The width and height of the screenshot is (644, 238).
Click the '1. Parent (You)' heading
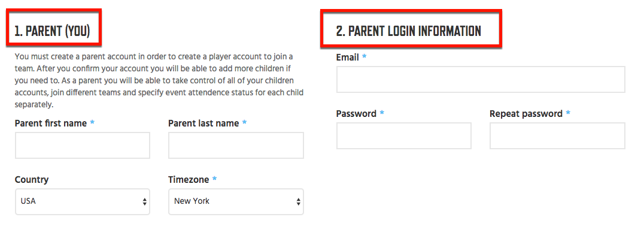point(52,31)
